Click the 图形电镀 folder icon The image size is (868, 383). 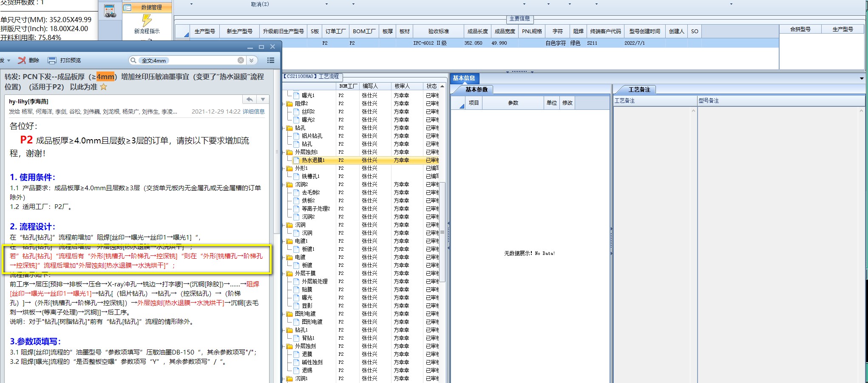(290, 314)
